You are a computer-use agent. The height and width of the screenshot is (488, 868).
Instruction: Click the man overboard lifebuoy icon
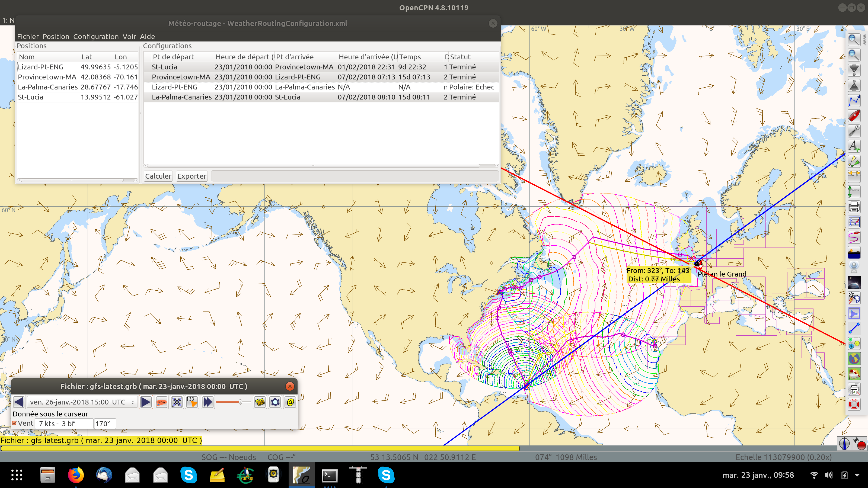[x=854, y=404]
